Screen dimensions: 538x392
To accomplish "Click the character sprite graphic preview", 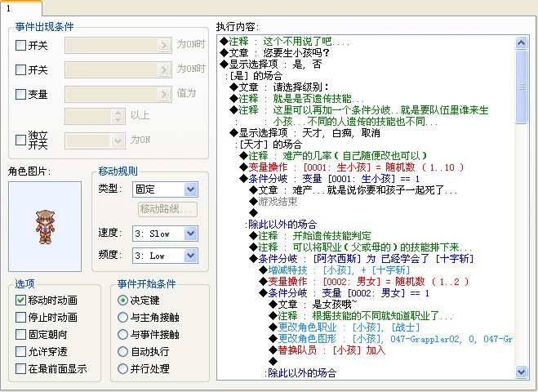I will pyautogui.click(x=45, y=226).
